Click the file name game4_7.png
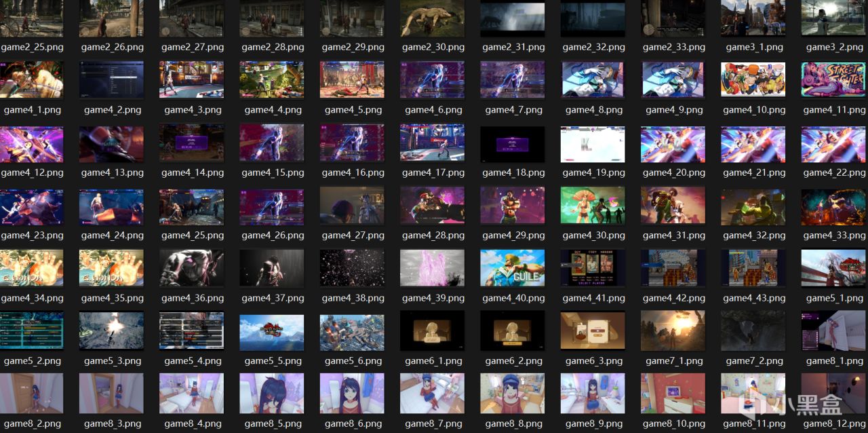 pos(513,110)
